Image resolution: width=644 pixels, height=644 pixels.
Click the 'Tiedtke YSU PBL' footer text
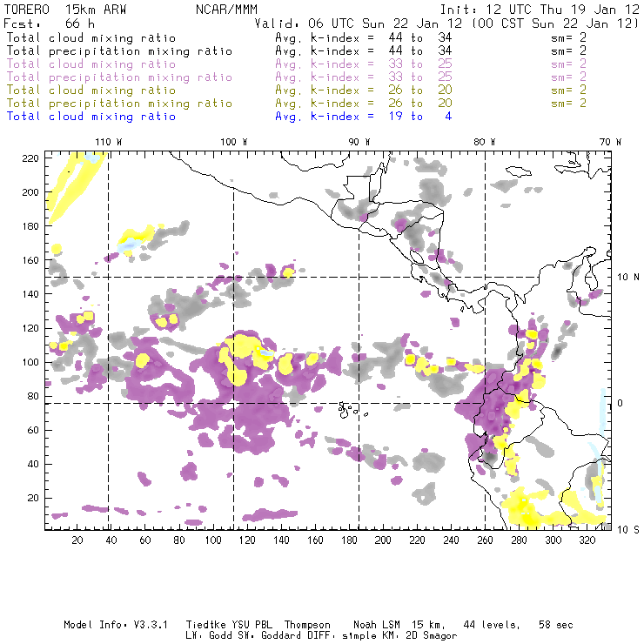pos(229,625)
